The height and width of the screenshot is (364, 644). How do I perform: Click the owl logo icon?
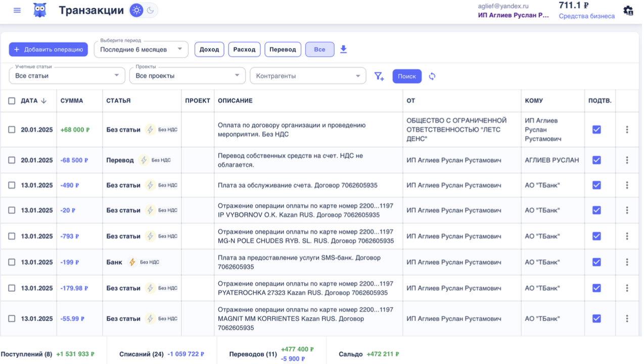[x=40, y=10]
